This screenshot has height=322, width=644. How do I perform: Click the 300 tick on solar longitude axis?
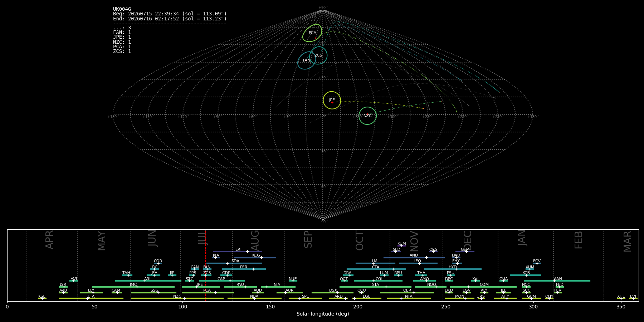[x=533, y=307]
